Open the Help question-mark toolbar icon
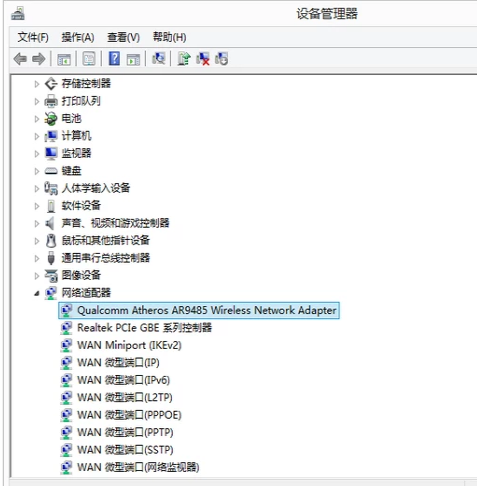 click(x=114, y=59)
